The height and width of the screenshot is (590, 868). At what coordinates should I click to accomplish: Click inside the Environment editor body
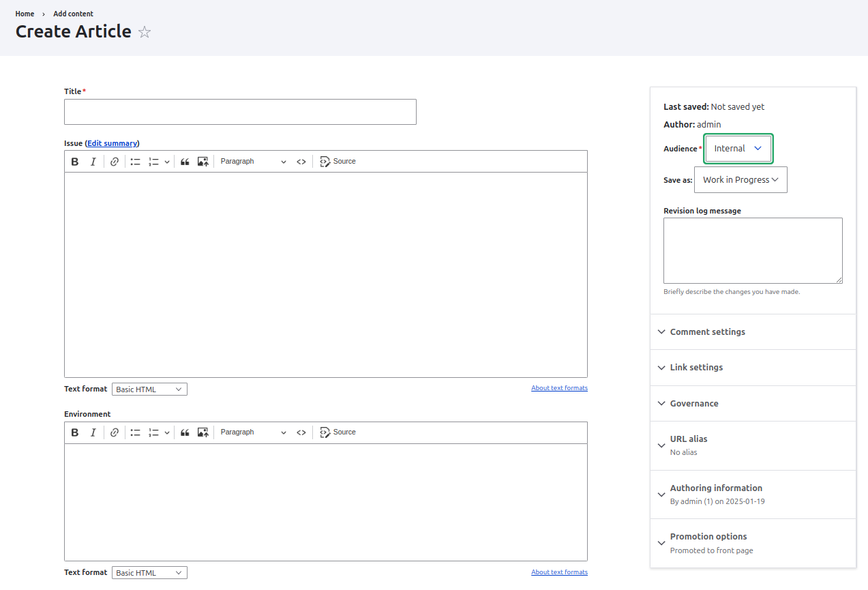[x=326, y=502]
